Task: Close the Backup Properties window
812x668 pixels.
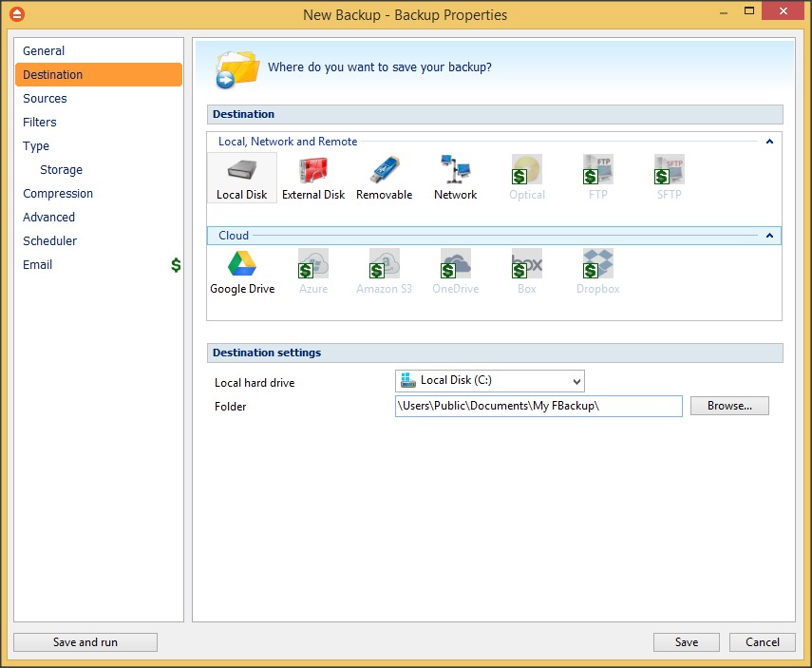Action: [783, 10]
